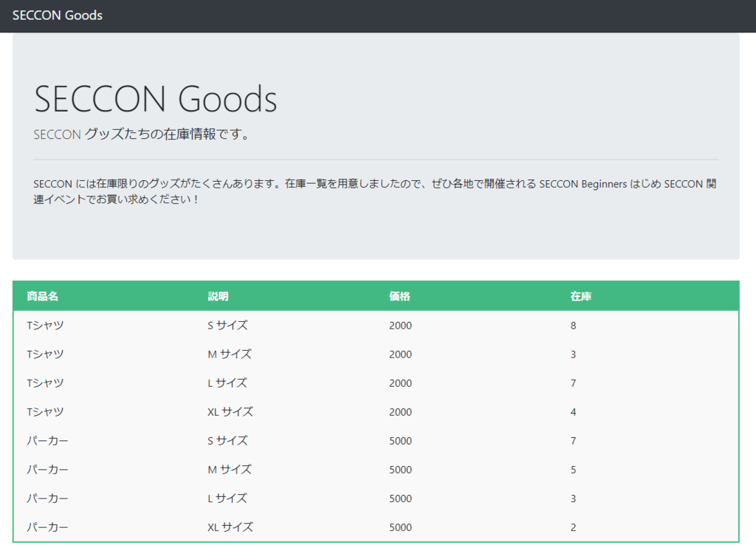Click stock value 2 for パーカー XL サイズ
The height and width of the screenshot is (548, 756).
(x=573, y=528)
